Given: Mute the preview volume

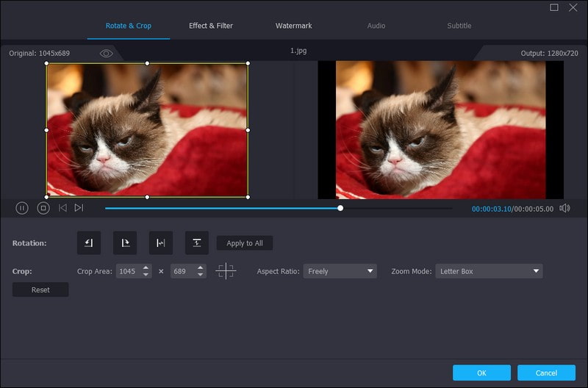Looking at the screenshot, I should click(x=564, y=208).
